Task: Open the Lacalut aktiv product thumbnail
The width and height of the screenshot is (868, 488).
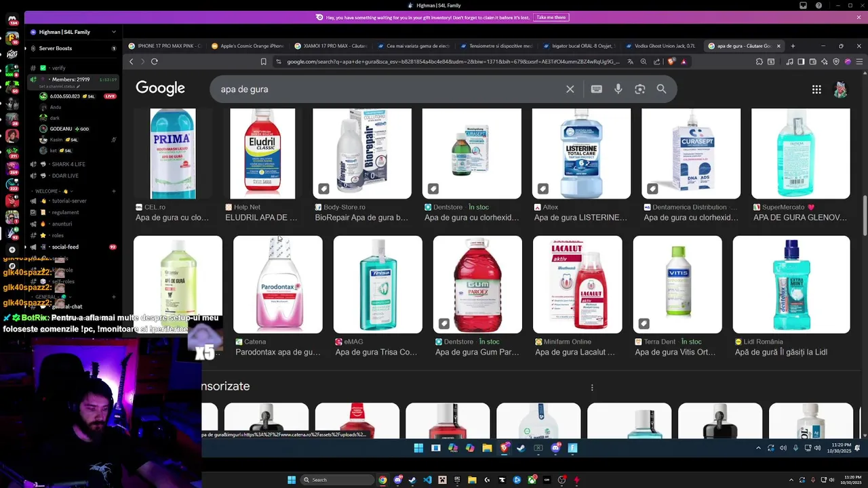Action: 577,285
